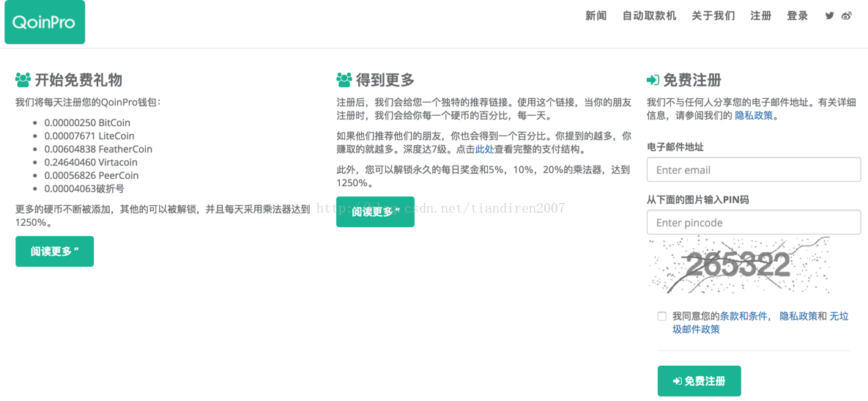Open the 新闻 menu item
Viewport: 868px width, 401px height.
596,16
